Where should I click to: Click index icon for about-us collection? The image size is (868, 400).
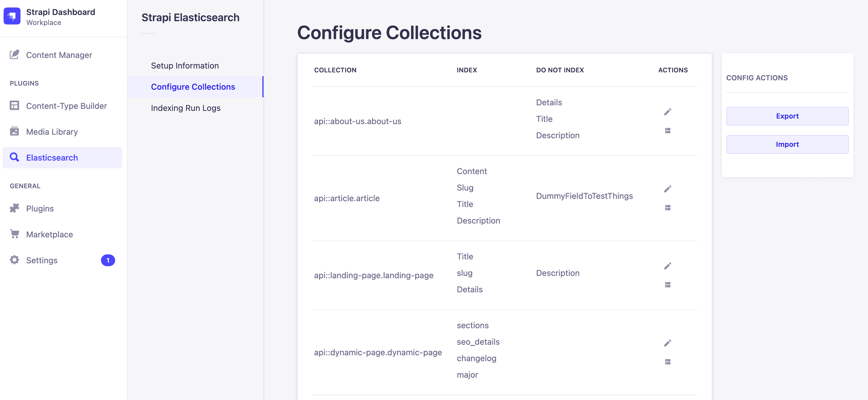pyautogui.click(x=667, y=131)
